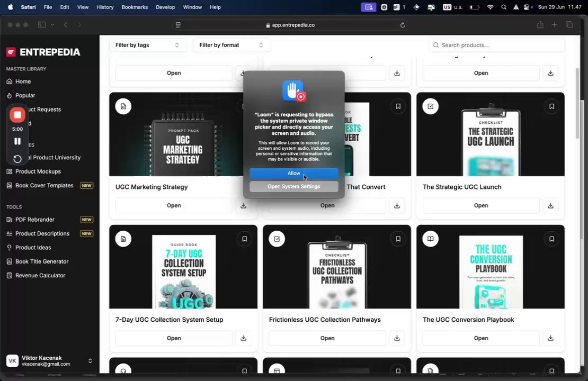Open Safari Window menu
The width and height of the screenshot is (588, 381).
click(x=192, y=7)
